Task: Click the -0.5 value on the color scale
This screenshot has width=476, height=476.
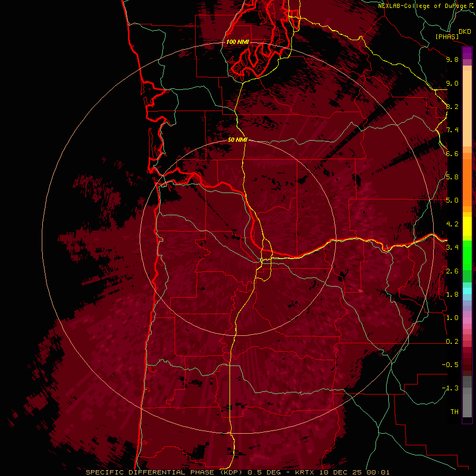Action: click(450, 365)
